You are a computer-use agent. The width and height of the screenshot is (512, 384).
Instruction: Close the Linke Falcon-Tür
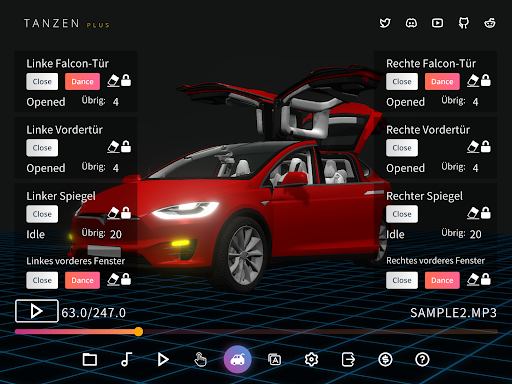pyautogui.click(x=42, y=82)
